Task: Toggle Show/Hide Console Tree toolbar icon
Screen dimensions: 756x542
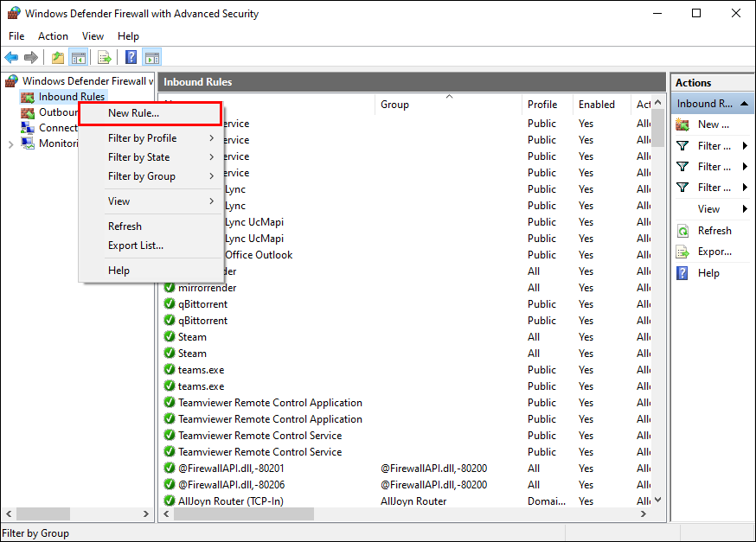Action: [x=79, y=58]
